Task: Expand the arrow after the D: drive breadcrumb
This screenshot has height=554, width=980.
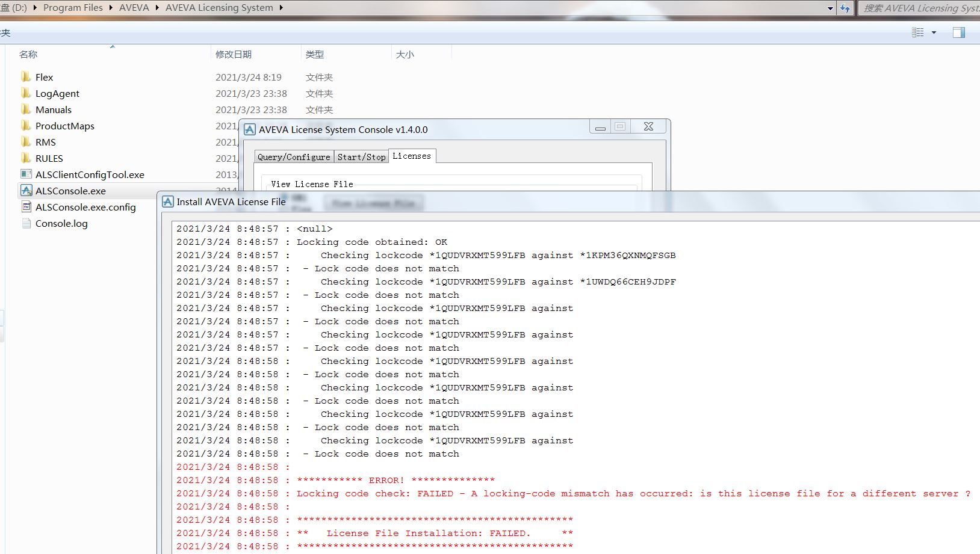Action: 35,8
